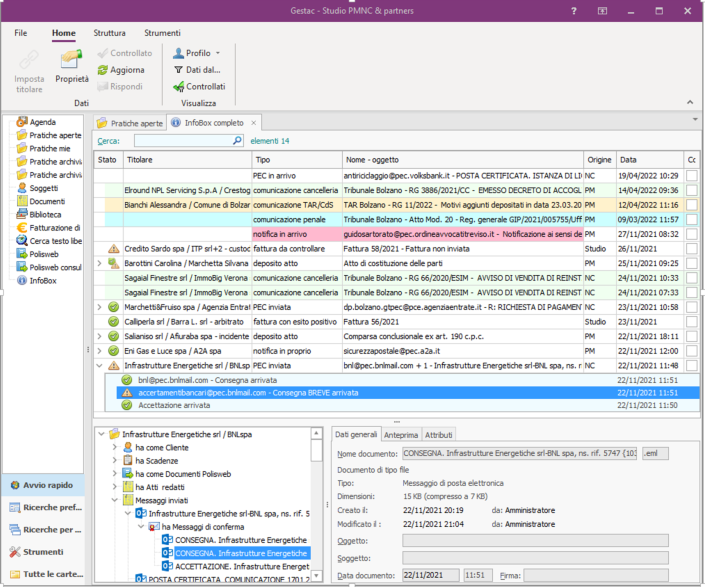The width and height of the screenshot is (705, 587).
Task: Click the warning icon on the Credito Sardo row
Action: pos(114,249)
